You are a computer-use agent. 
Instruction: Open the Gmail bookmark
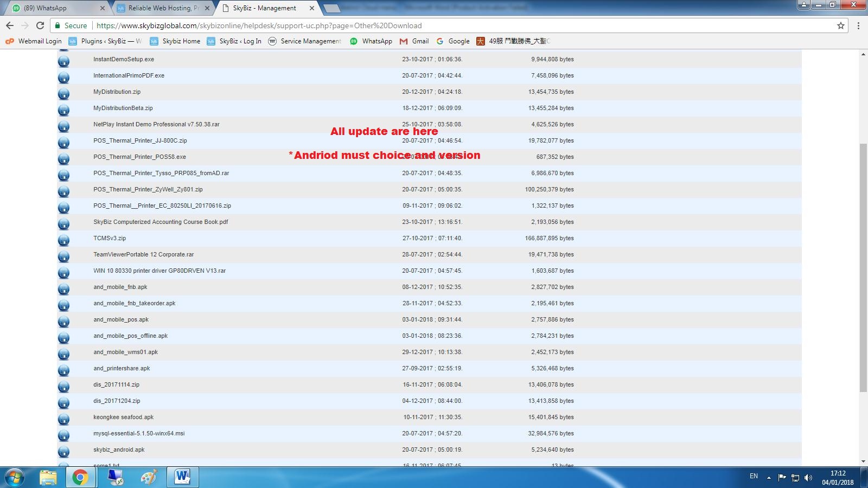tap(414, 41)
